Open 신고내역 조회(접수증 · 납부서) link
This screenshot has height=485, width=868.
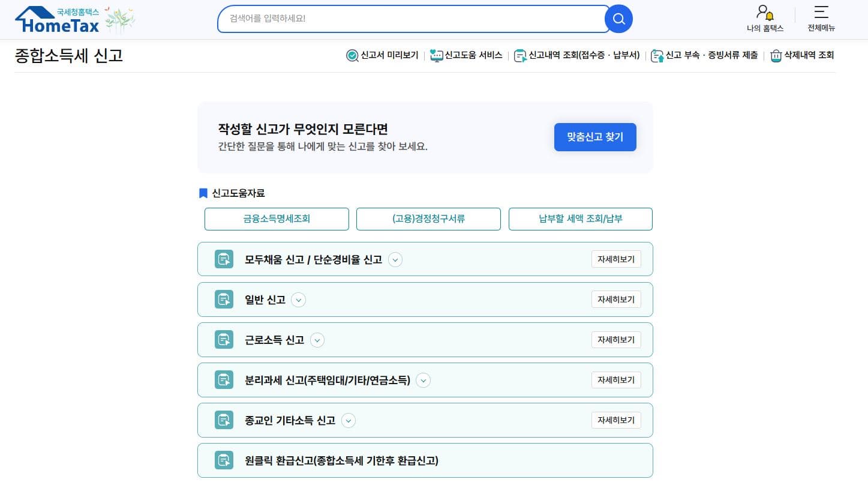pyautogui.click(x=584, y=55)
